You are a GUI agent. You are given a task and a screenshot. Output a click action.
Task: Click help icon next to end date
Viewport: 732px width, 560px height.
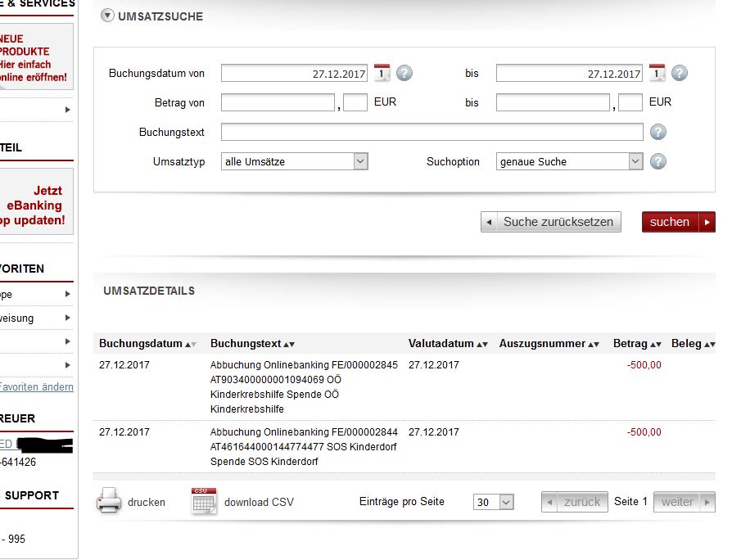pyautogui.click(x=680, y=74)
